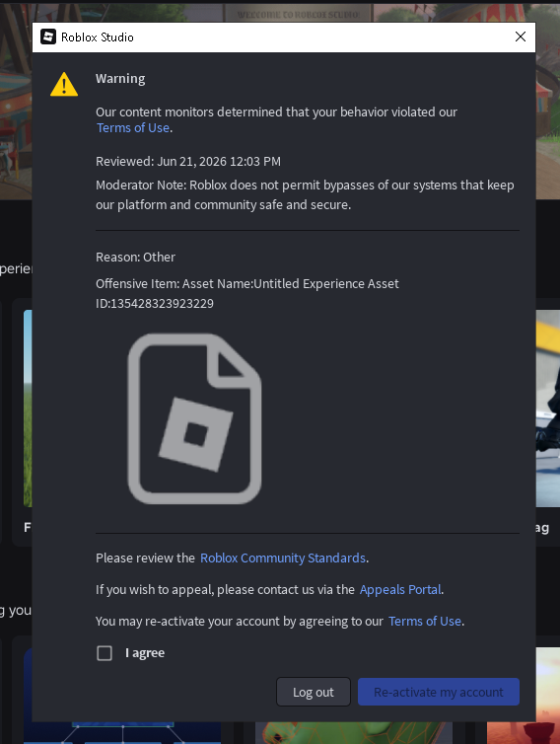Image resolution: width=560 pixels, height=744 pixels.
Task: Click the offensive asset placeholder file icon
Action: click(x=194, y=418)
